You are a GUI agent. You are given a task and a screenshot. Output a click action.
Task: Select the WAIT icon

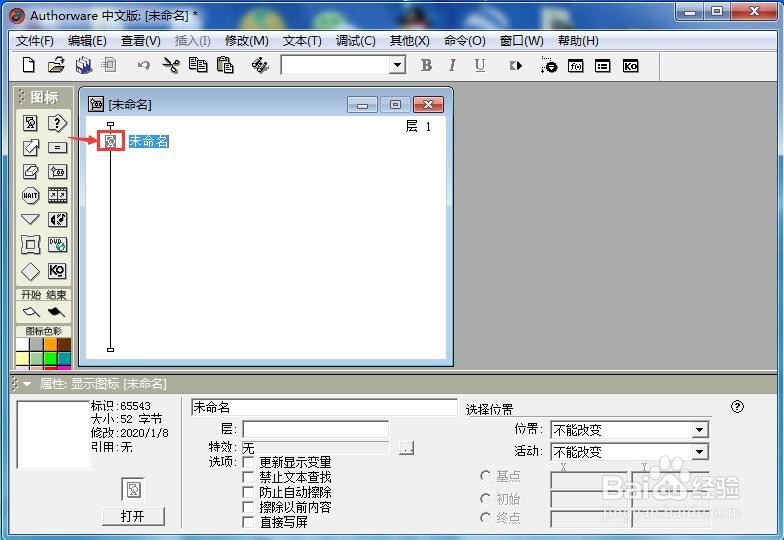pos(30,196)
